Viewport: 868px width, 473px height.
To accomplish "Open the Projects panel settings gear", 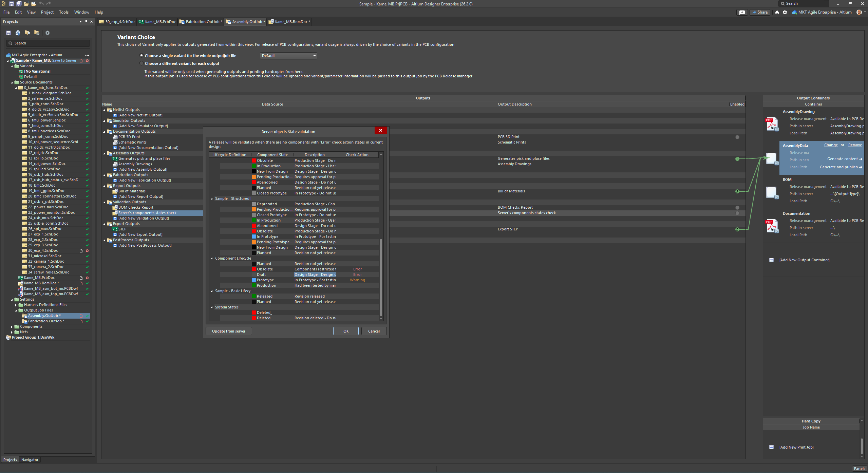I will click(x=48, y=33).
